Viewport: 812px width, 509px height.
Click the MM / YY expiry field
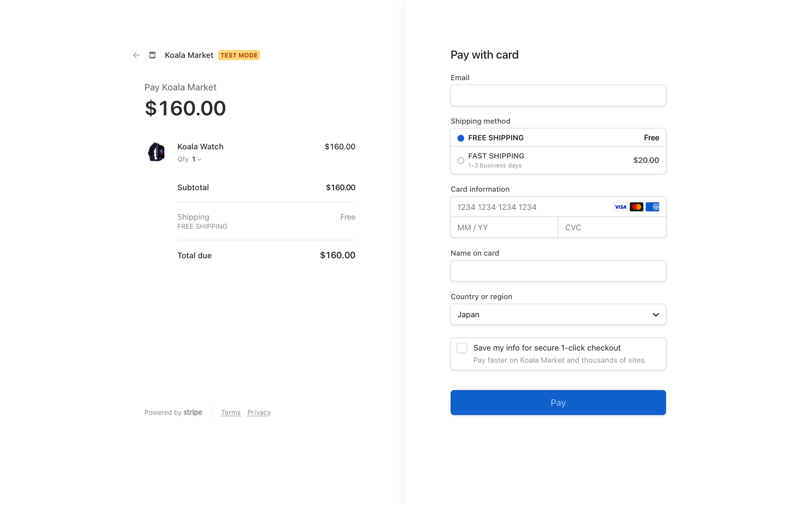point(504,228)
